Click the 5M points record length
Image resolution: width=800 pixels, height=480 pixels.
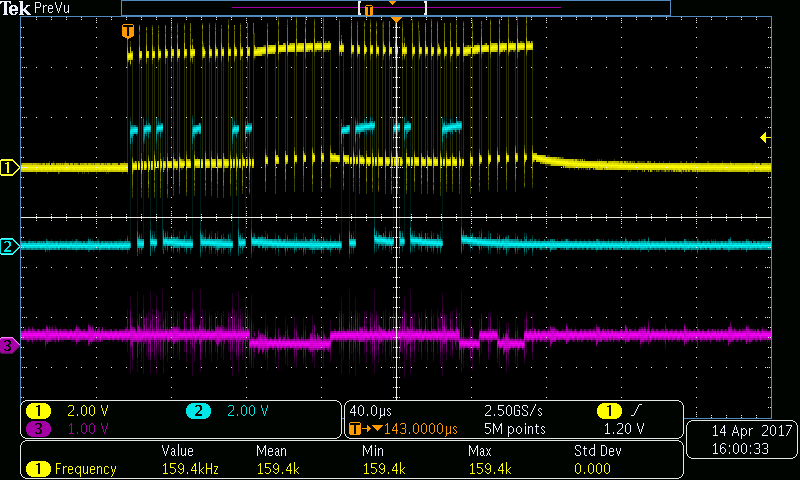tap(514, 429)
